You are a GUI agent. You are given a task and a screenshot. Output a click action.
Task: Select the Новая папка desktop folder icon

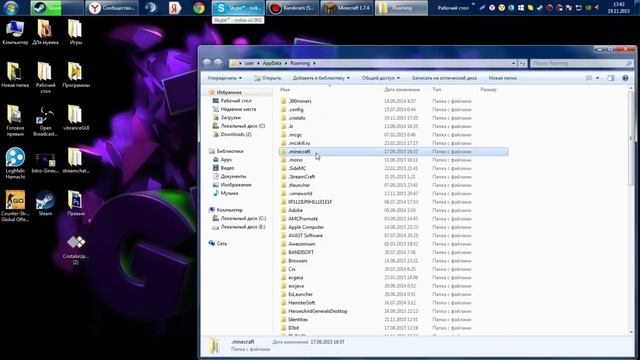point(15,75)
